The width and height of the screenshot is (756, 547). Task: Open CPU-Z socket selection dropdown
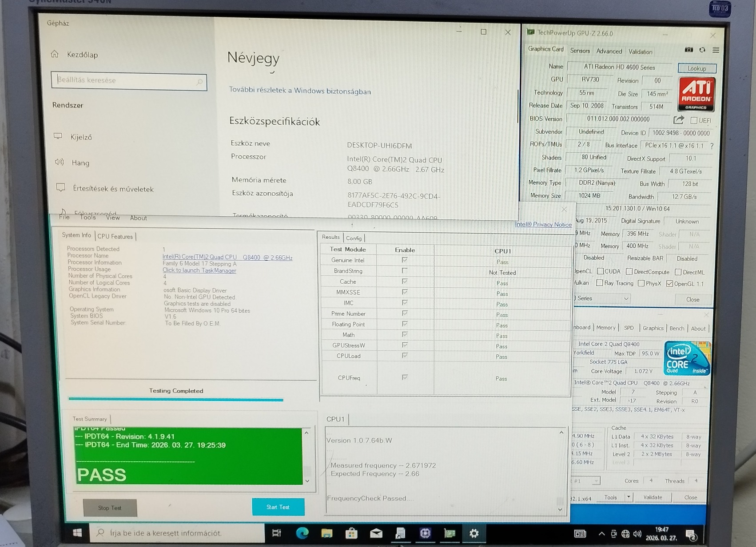(585, 481)
